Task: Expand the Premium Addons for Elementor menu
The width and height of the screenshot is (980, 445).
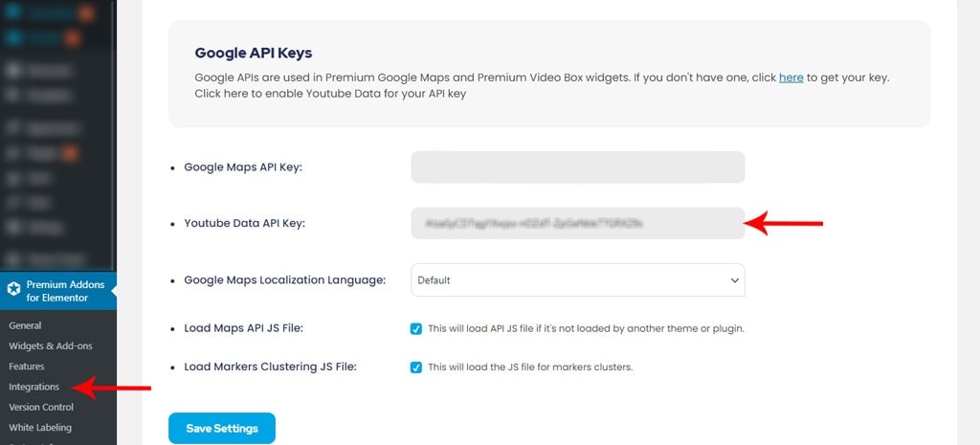Action: point(58,291)
